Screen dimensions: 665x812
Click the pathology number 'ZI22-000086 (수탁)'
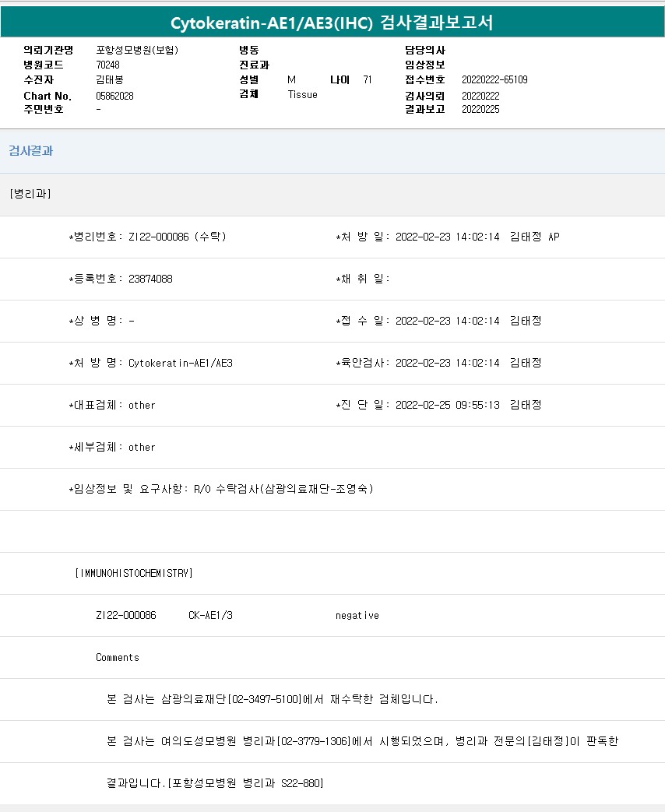pyautogui.click(x=177, y=237)
